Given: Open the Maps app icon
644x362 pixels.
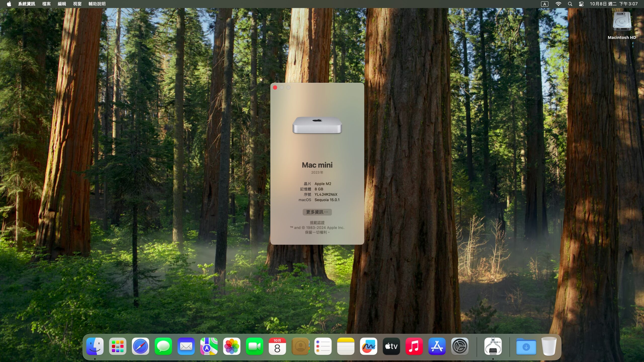Looking at the screenshot, I should (209, 346).
